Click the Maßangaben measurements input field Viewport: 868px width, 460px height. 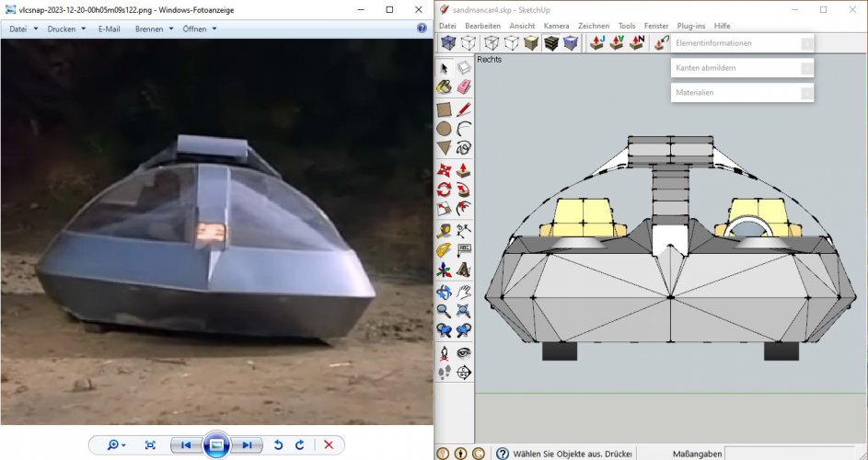point(789,454)
